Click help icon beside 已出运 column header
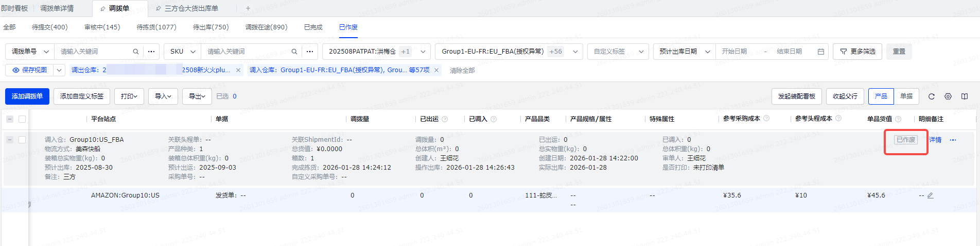 coord(445,119)
